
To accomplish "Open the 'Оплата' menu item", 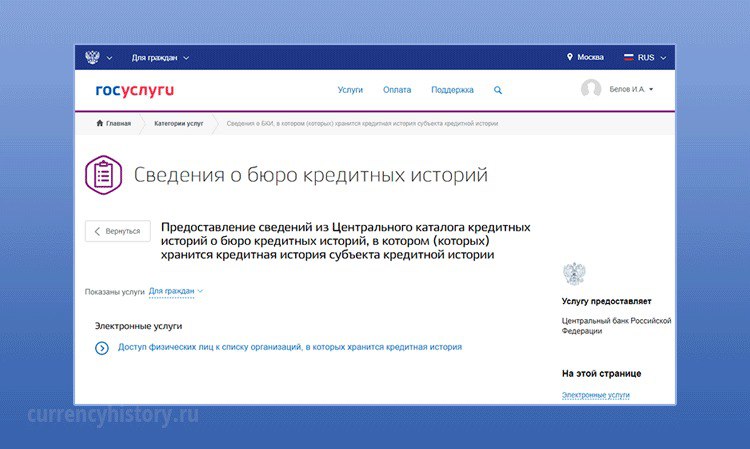I will click(x=397, y=90).
